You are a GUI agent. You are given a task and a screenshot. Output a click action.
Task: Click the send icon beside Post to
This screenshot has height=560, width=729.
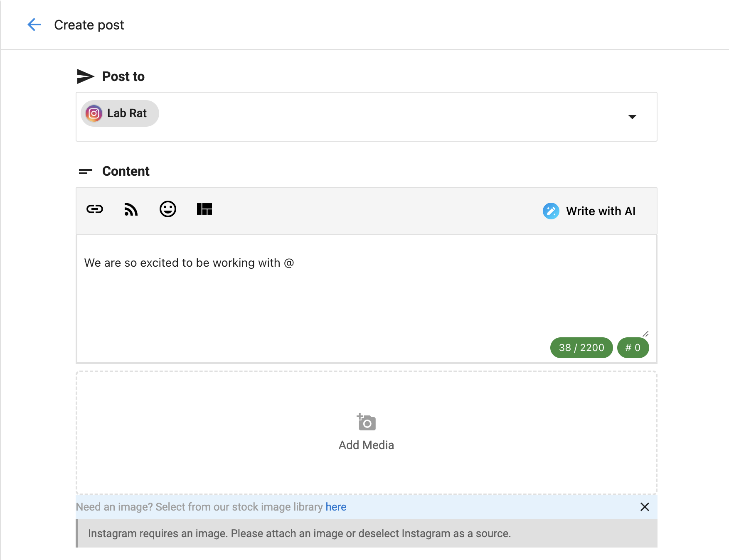click(86, 76)
